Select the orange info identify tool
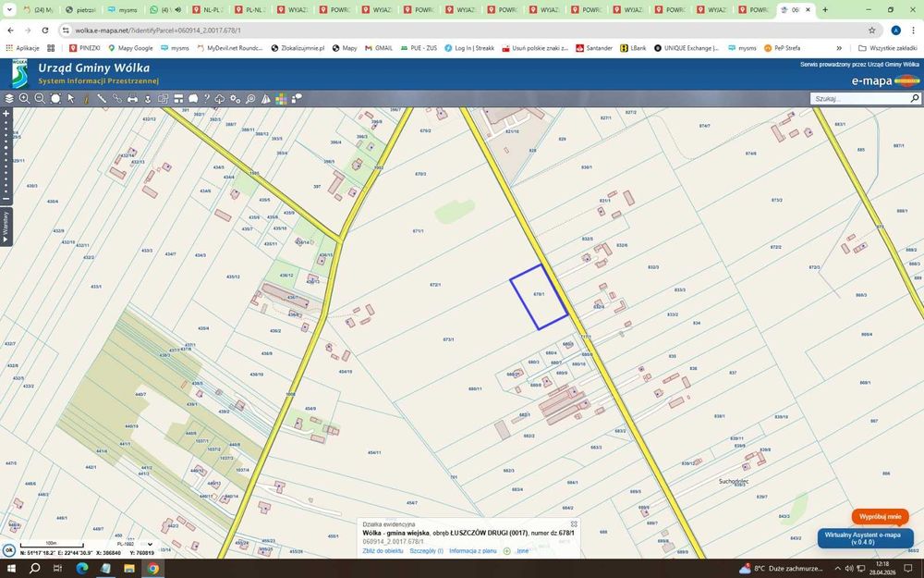924x578 pixels. pyautogui.click(x=86, y=99)
